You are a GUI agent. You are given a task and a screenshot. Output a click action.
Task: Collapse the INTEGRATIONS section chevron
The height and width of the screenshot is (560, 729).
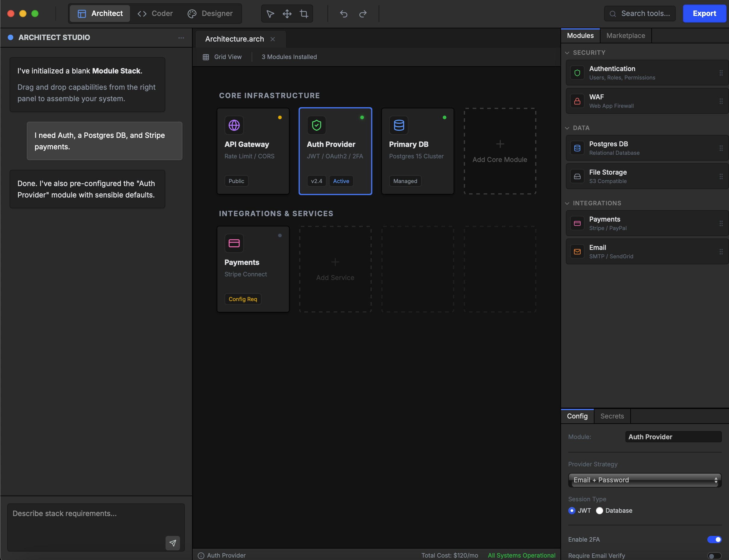click(567, 203)
